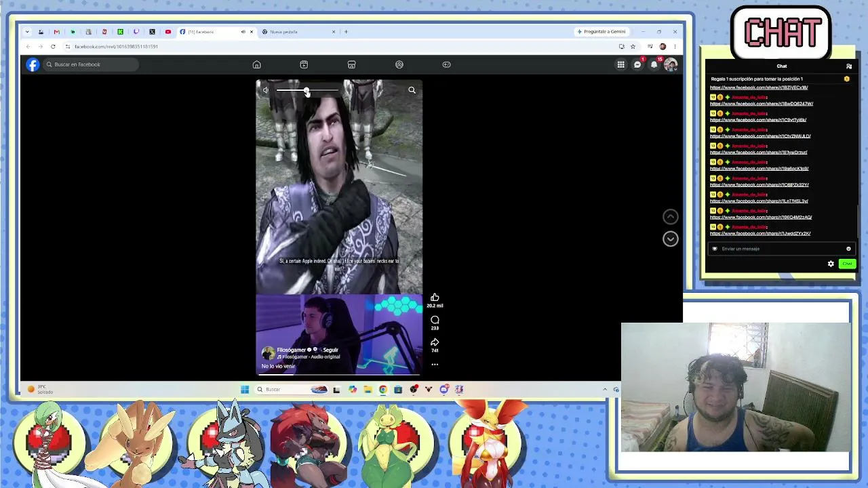Open the Facebook Marketplace tab
868x488 pixels.
coord(351,64)
